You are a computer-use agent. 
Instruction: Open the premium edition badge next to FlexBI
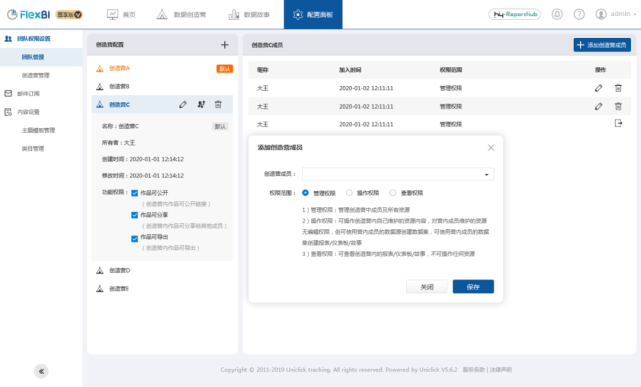click(69, 14)
